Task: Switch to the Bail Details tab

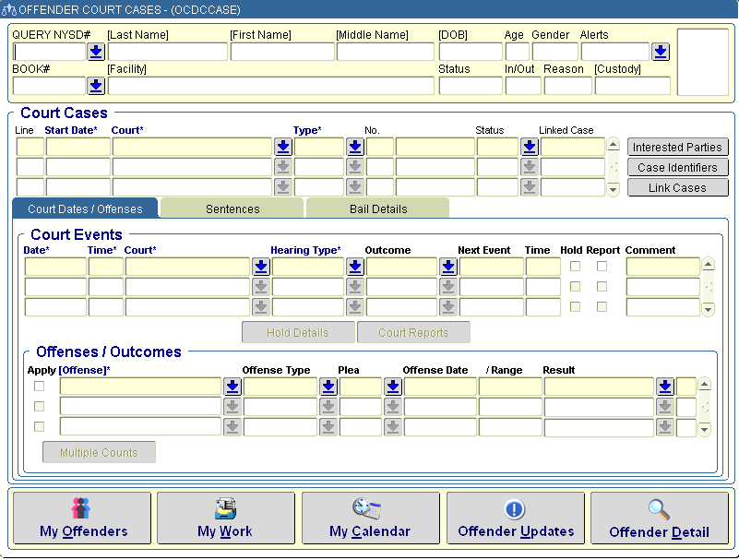Action: [378, 209]
